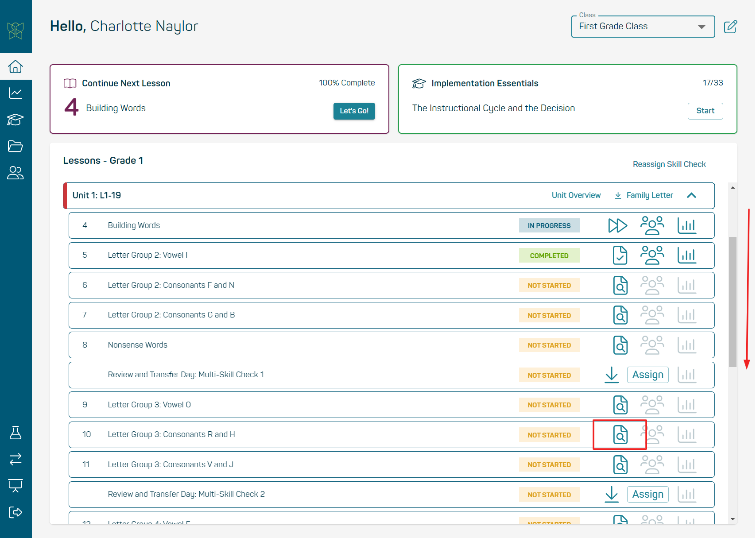Click the logout icon in sidebar
Viewport: 756px width, 538px height.
pyautogui.click(x=16, y=512)
